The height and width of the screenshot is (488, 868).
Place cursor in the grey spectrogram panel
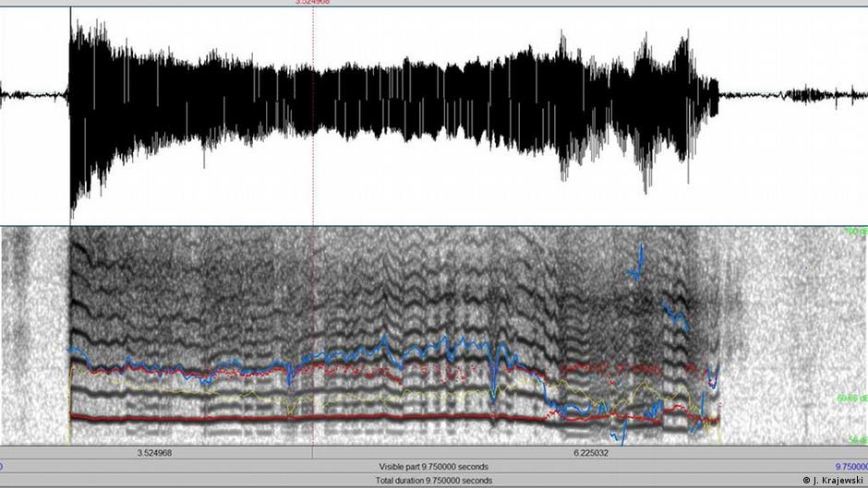(x=434, y=335)
